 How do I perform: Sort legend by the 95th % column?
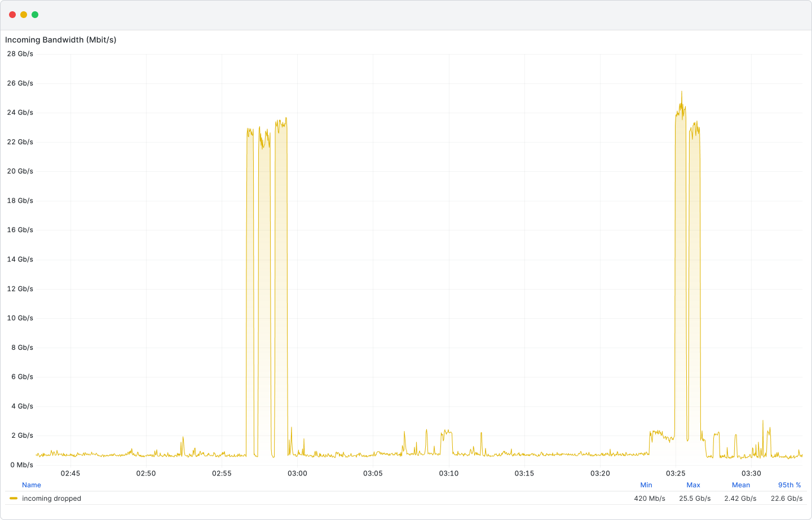click(789, 485)
